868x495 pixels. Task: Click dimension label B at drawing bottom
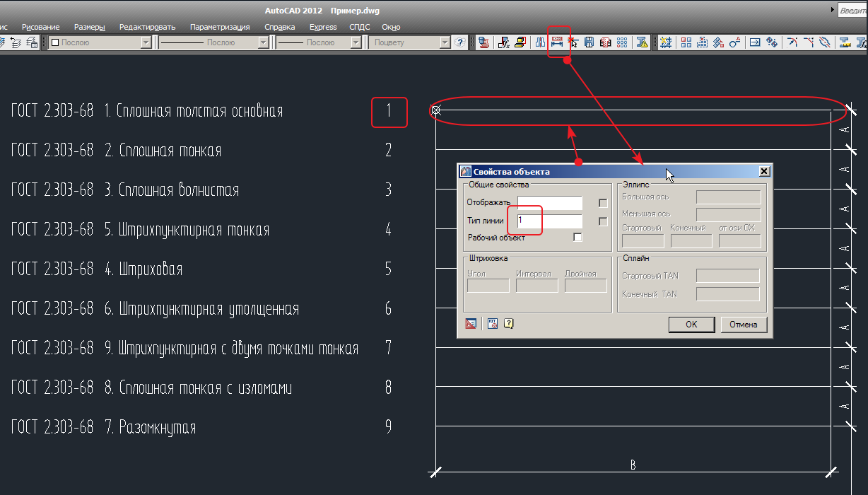point(633,465)
